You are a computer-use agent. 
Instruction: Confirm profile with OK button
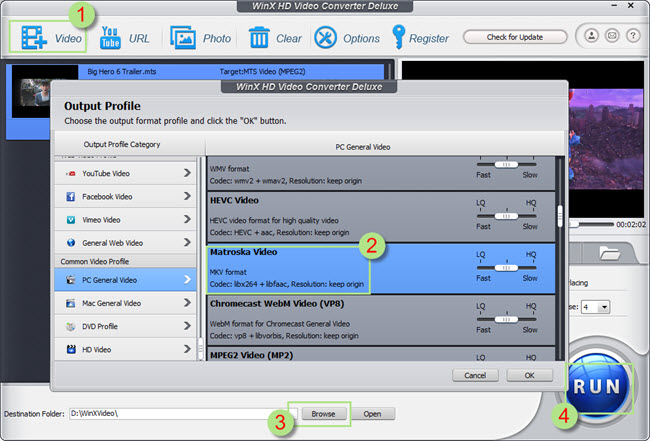(x=529, y=376)
